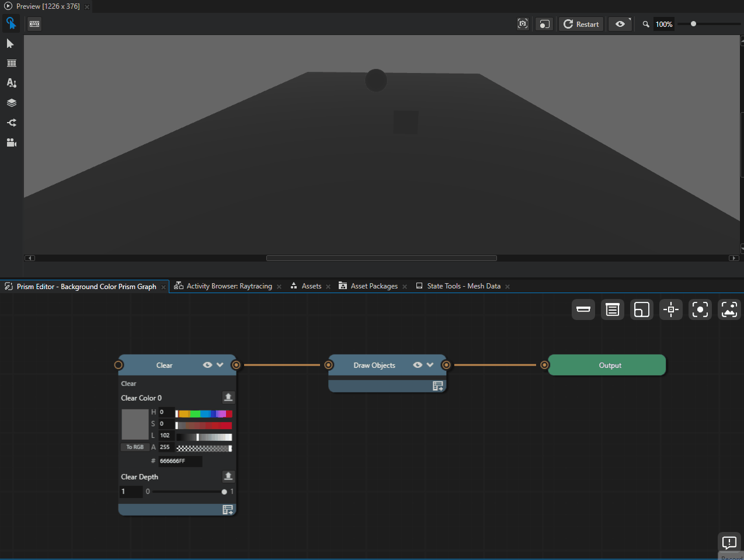The image size is (744, 560).
Task: Click the Draw Objects input port
Action: tap(329, 365)
